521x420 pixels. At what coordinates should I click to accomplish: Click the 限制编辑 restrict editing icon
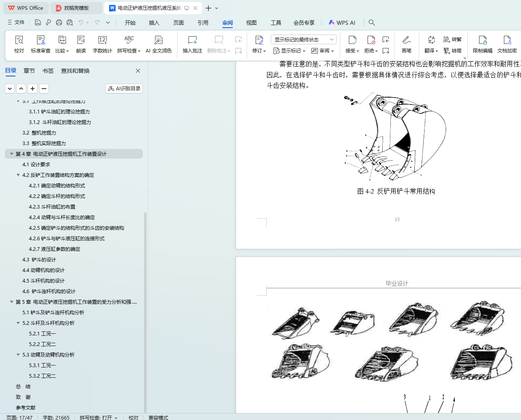click(x=483, y=44)
